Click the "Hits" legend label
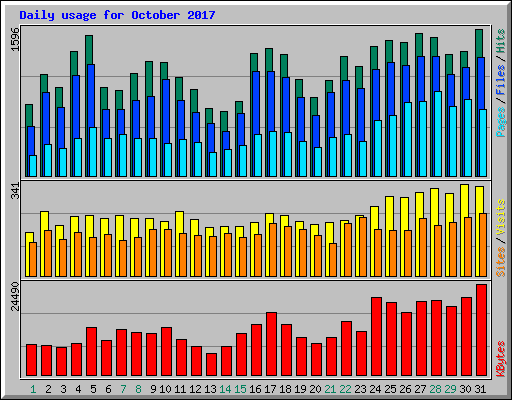Screen dimensions: 512x400 coord(501,41)
